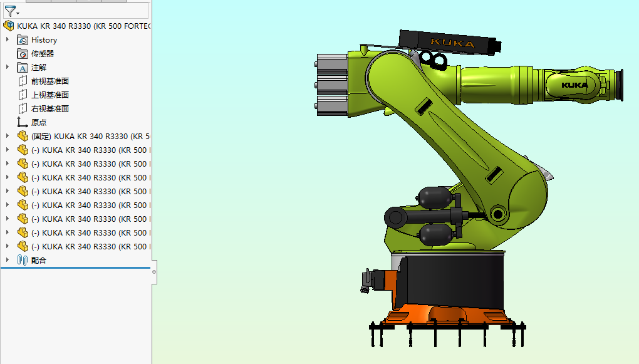This screenshot has height=364, width=639.
Task: Click the feature tree rollback bar
Action: (x=75, y=268)
